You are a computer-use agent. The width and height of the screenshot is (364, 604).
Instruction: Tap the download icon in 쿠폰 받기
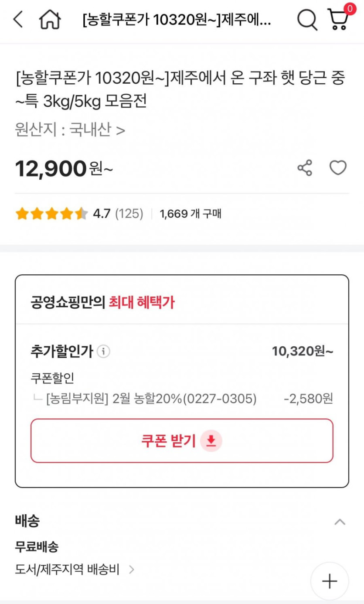coord(211,441)
